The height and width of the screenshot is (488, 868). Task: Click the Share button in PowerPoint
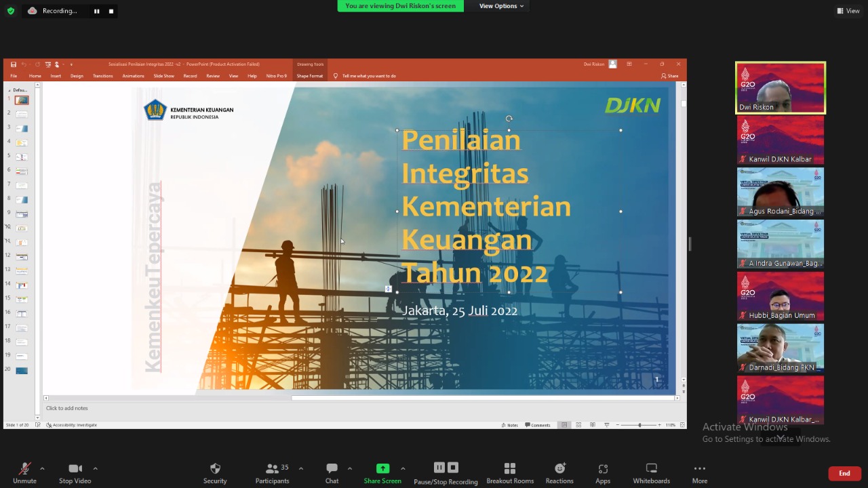(669, 76)
